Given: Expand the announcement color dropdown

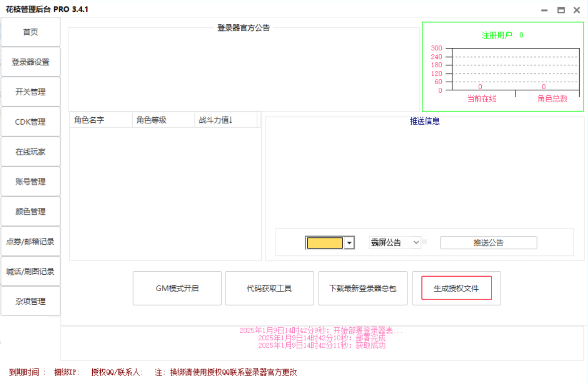Looking at the screenshot, I should pos(350,242).
